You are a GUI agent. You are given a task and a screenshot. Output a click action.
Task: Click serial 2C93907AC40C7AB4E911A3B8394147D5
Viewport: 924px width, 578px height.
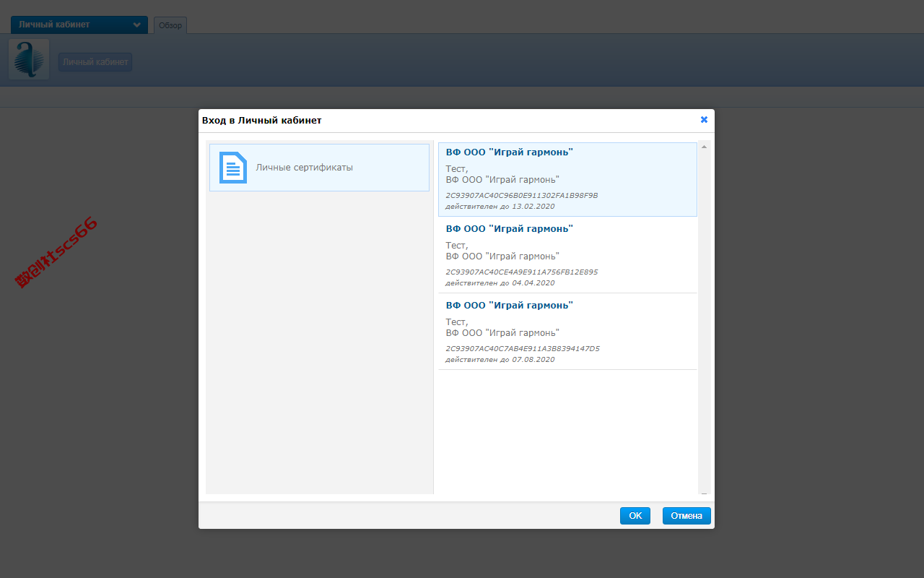click(523, 348)
